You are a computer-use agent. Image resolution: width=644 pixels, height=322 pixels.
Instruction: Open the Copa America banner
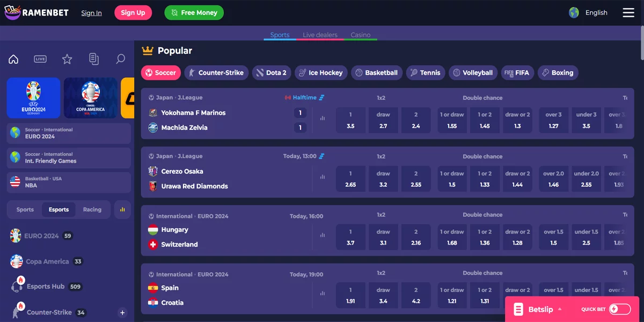pos(91,98)
